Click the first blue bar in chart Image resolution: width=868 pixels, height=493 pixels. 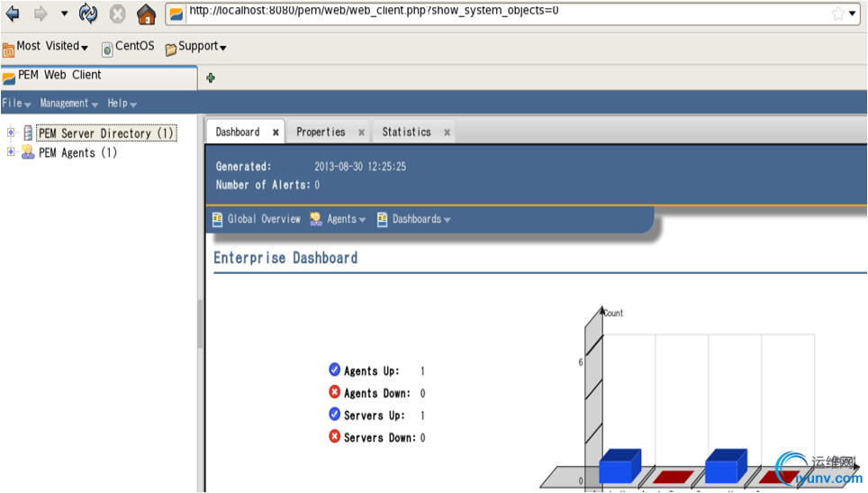[620, 466]
